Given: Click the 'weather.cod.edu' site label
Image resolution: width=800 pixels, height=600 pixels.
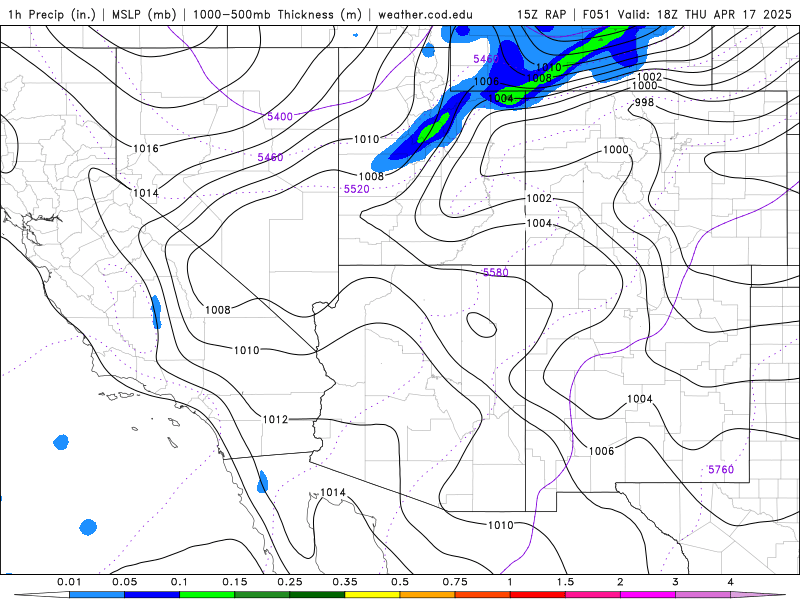Looking at the screenshot, I should (x=425, y=14).
